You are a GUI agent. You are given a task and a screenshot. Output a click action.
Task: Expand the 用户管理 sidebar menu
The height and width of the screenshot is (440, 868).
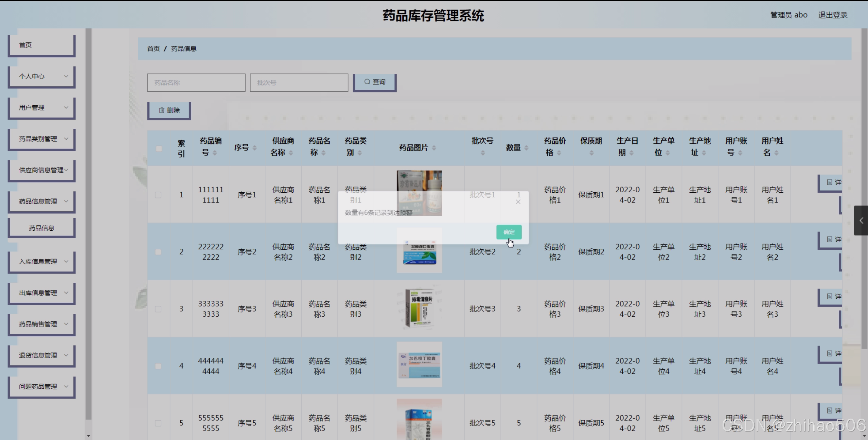tap(41, 107)
